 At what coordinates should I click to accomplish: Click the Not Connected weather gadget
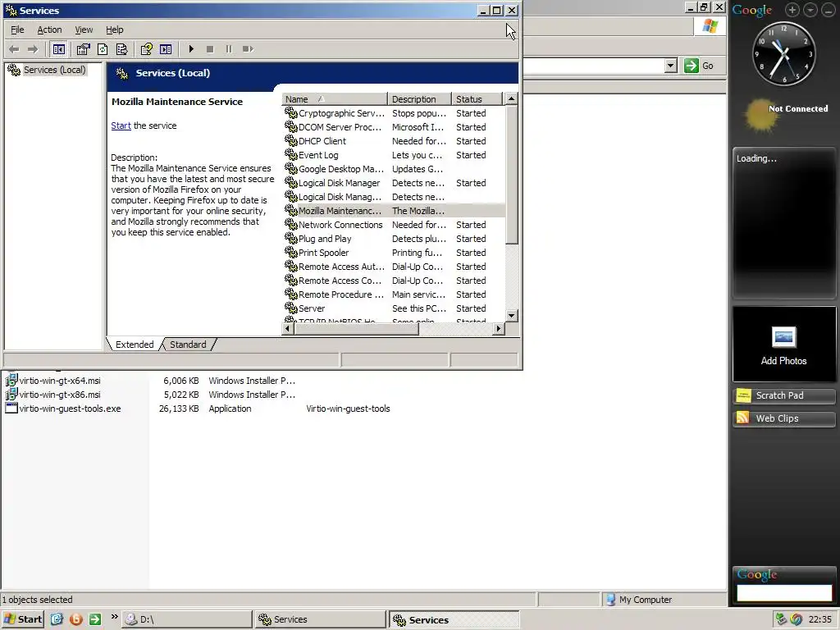(787, 113)
